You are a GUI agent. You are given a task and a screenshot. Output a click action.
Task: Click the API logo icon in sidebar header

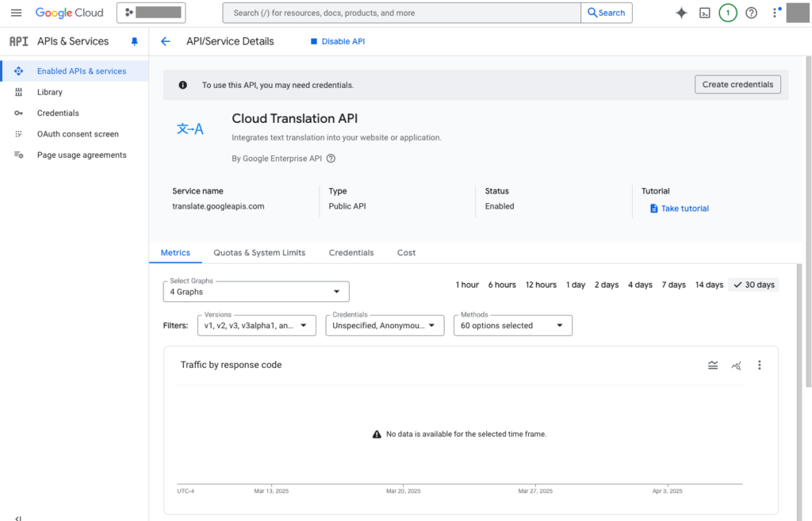(19, 41)
